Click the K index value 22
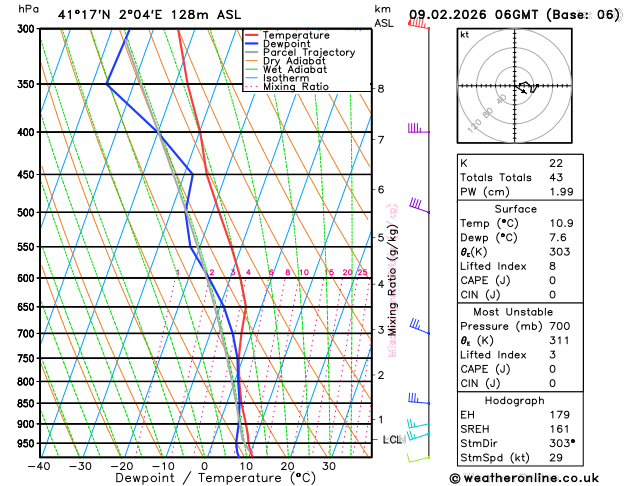This screenshot has width=629, height=486. pyautogui.click(x=556, y=163)
